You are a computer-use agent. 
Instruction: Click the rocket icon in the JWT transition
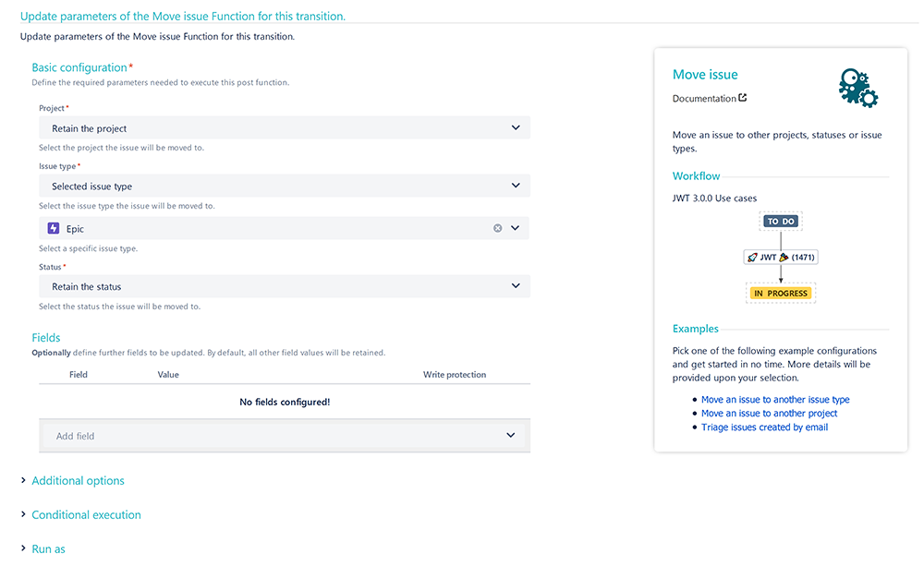click(x=752, y=258)
